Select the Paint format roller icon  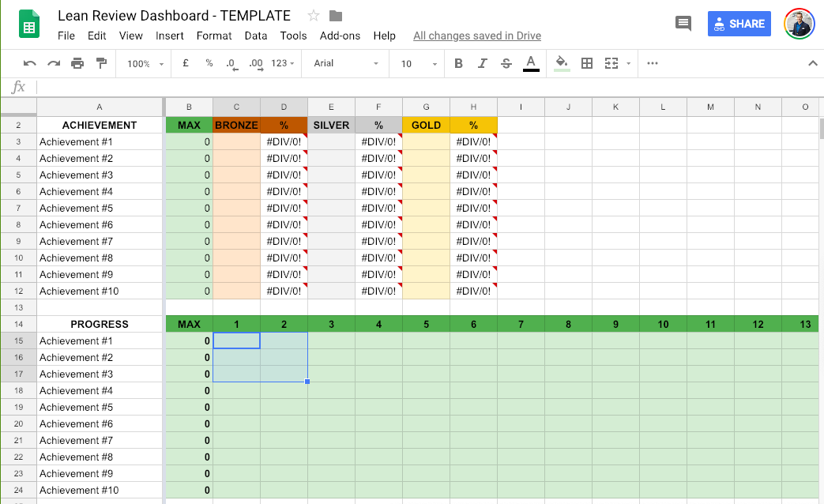point(101,63)
